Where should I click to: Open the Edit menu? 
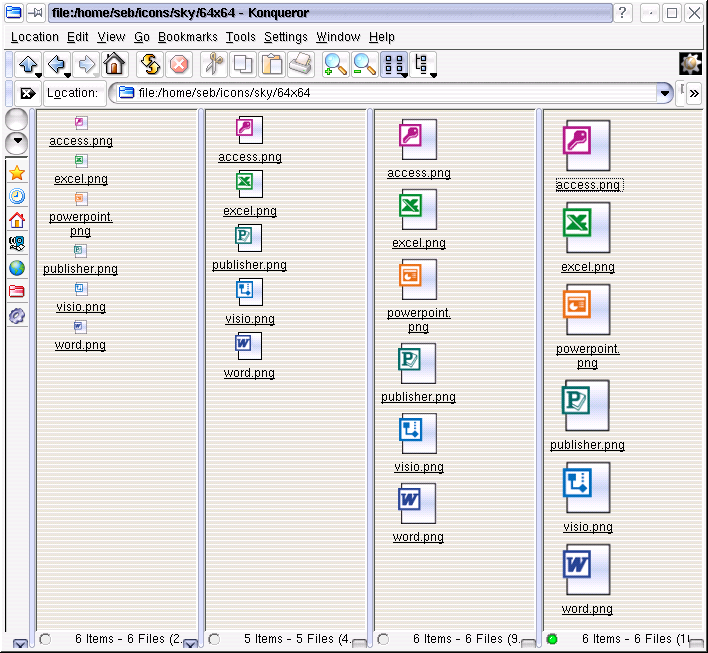(78, 37)
